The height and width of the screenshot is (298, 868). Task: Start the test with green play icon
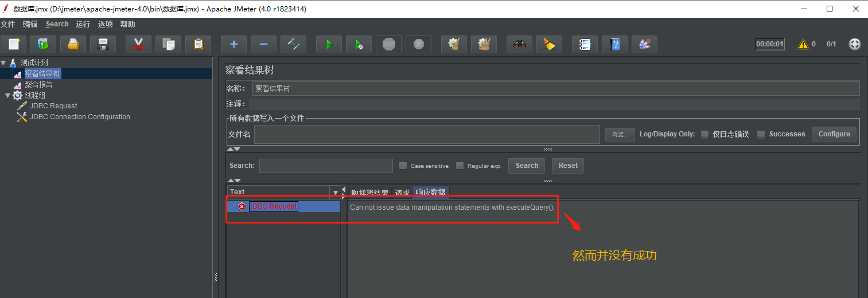329,44
